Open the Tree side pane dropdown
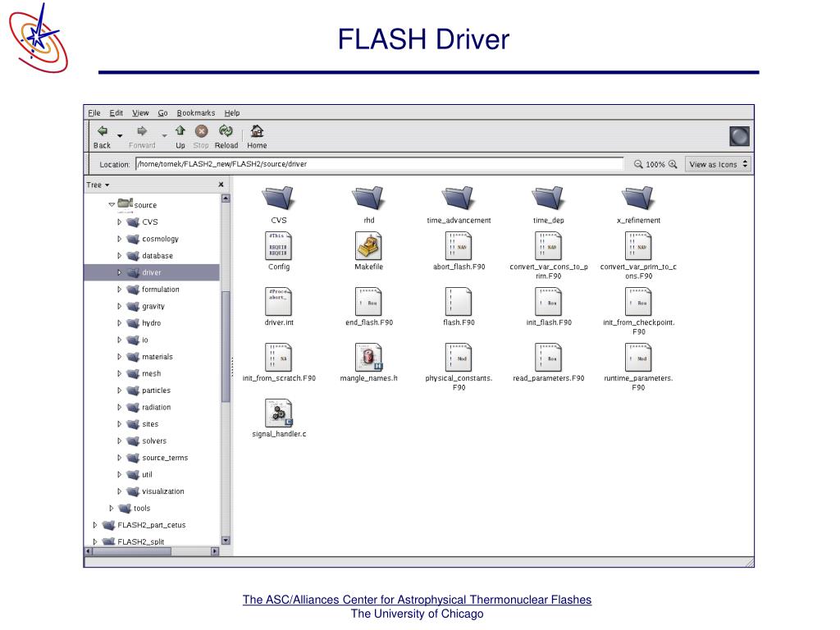Image resolution: width=840 pixels, height=630 pixels. (98, 185)
